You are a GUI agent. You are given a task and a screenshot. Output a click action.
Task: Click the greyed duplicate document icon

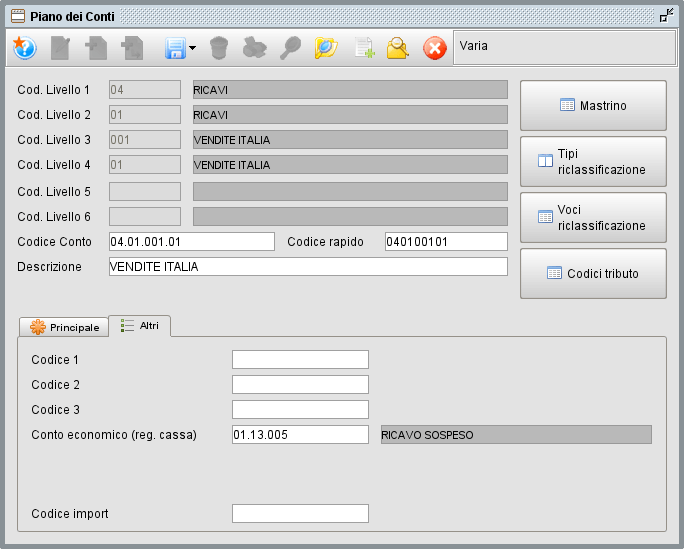point(132,48)
